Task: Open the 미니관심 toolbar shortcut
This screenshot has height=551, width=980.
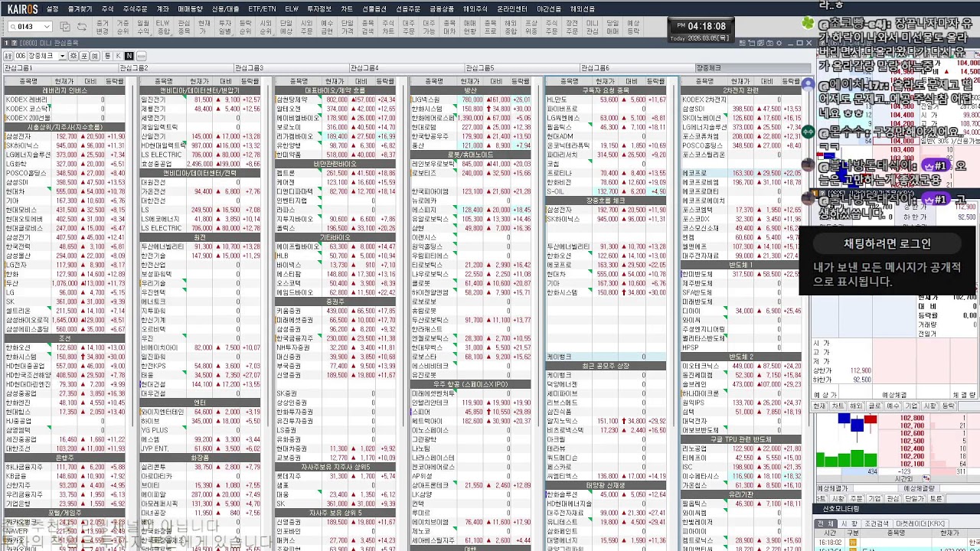Action: click(x=593, y=28)
